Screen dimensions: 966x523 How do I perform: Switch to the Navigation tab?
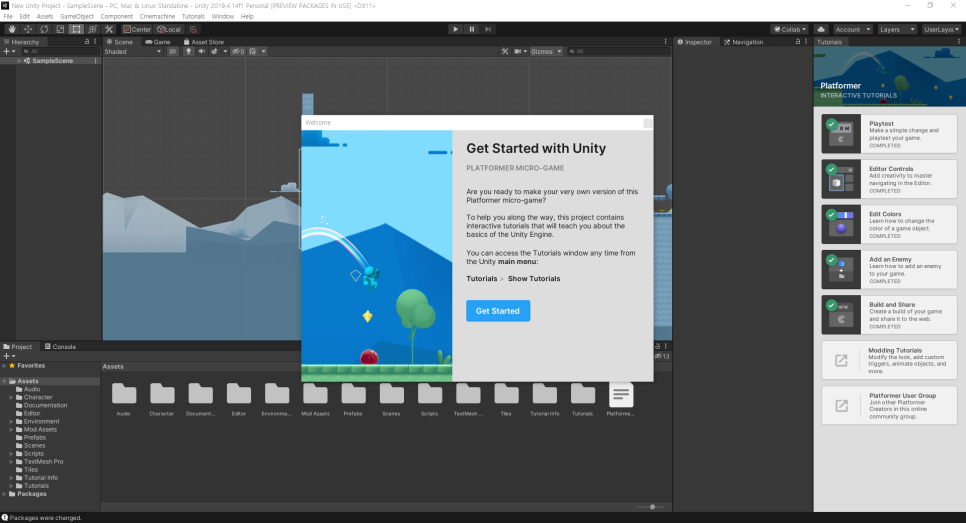tap(744, 42)
